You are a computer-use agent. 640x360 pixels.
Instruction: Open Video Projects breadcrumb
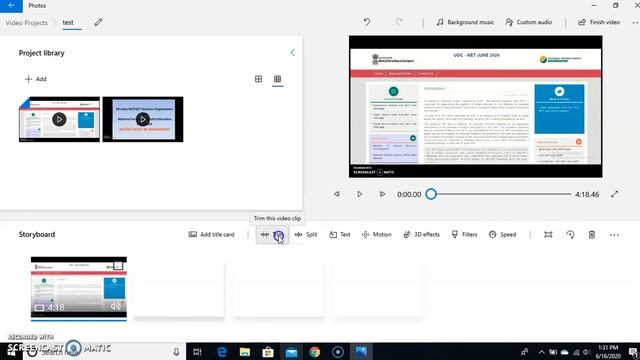click(x=27, y=23)
